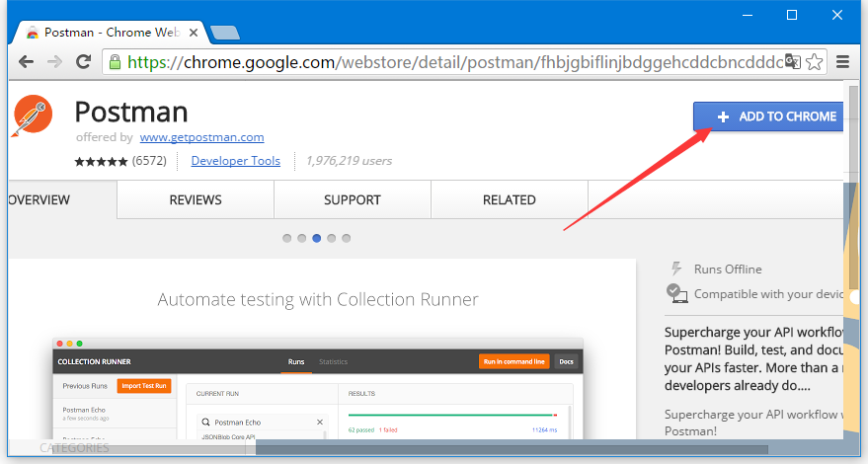868x464 pixels.
Task: Click the Compatible with your device icon
Action: click(x=676, y=293)
